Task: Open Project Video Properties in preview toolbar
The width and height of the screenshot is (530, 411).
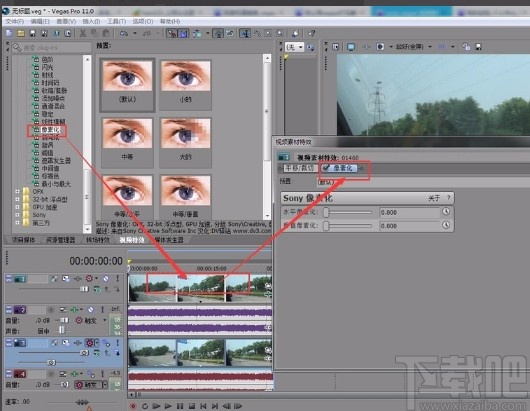Action: click(336, 47)
